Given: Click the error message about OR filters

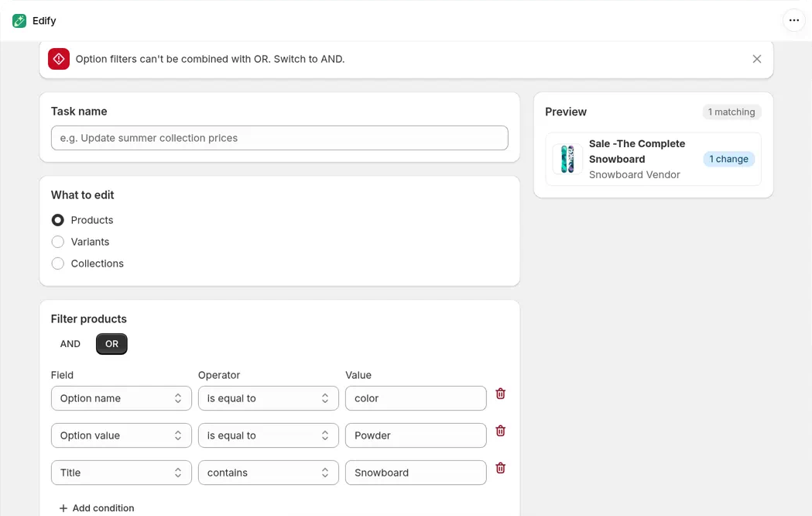Looking at the screenshot, I should click(x=211, y=59).
